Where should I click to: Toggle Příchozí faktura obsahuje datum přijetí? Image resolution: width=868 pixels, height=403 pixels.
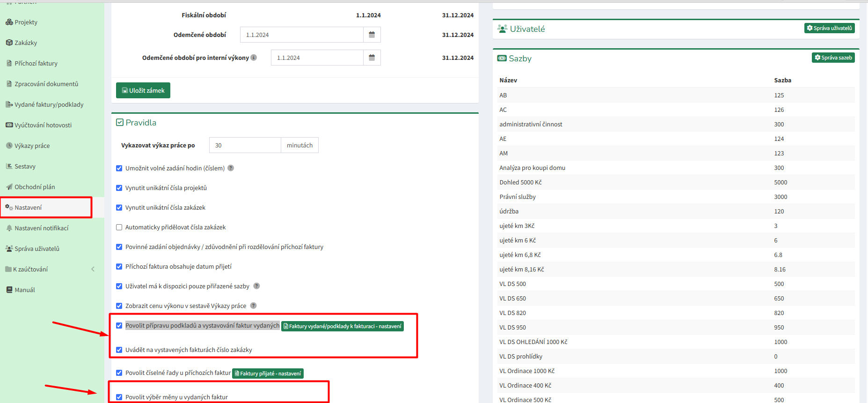point(119,266)
